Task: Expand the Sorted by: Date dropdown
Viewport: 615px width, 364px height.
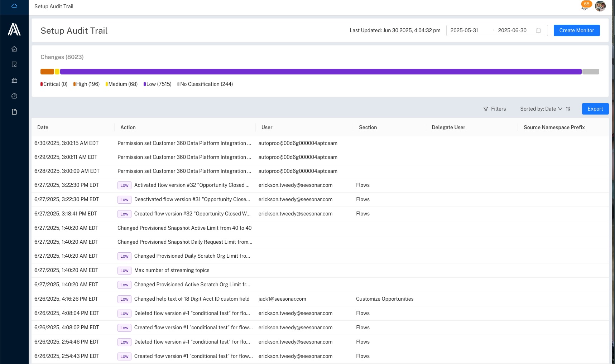Action: [541, 109]
